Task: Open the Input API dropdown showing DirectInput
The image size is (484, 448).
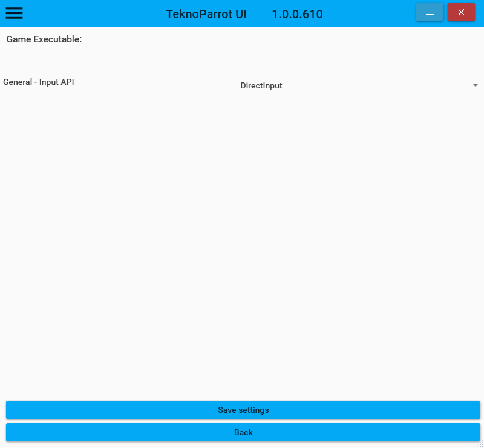Action: coord(359,86)
